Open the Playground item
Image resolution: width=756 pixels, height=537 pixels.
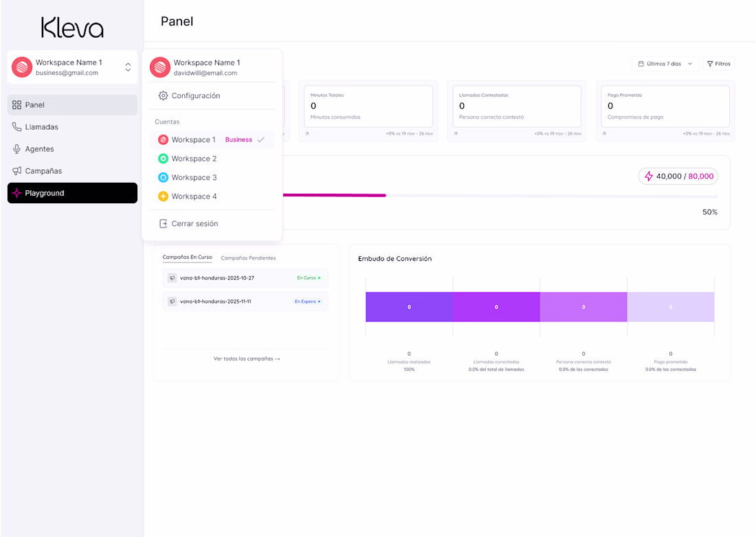[x=72, y=193]
